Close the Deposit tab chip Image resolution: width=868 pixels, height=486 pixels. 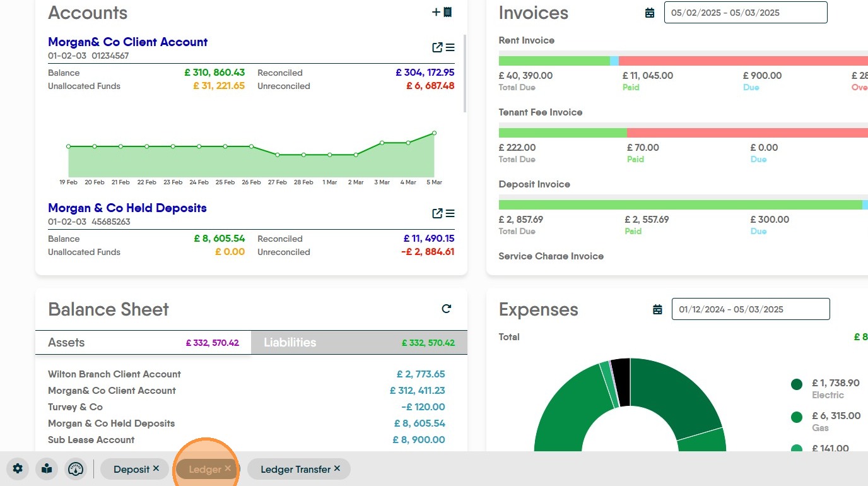(x=156, y=468)
